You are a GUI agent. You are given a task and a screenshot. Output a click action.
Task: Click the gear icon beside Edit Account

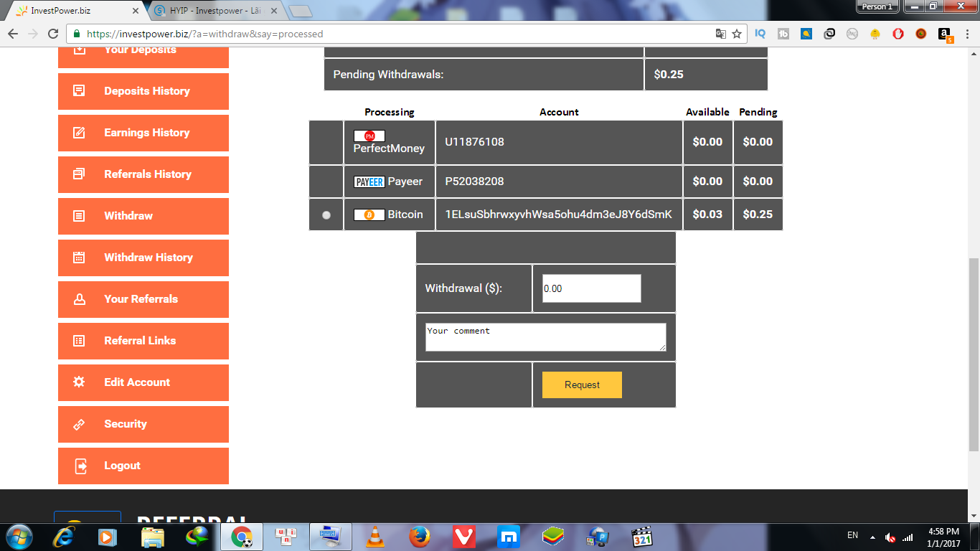(x=80, y=382)
